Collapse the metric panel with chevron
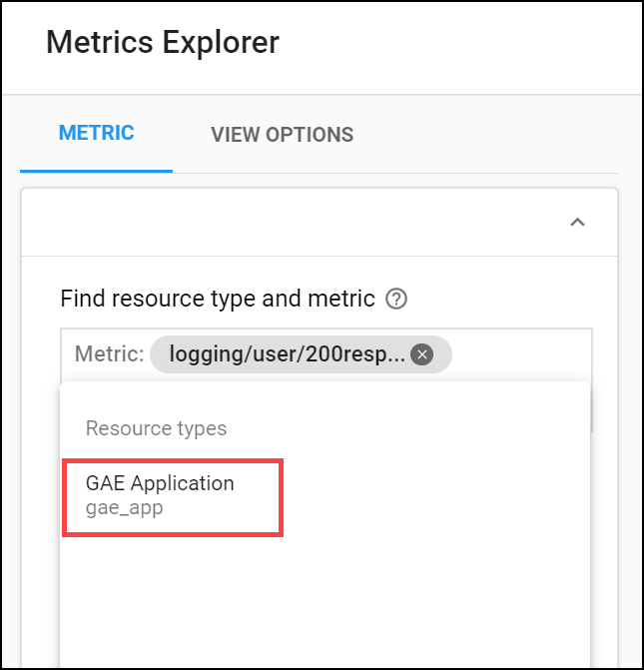This screenshot has width=644, height=670. 577,223
